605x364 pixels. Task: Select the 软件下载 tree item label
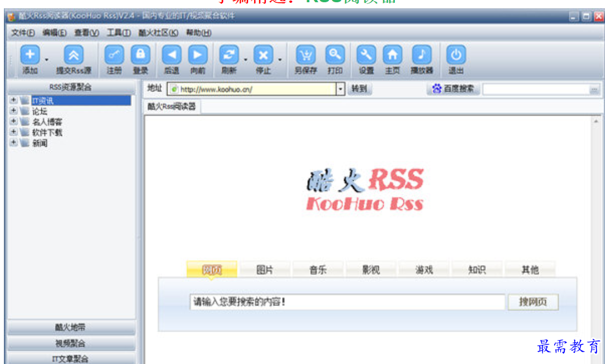click(47, 132)
